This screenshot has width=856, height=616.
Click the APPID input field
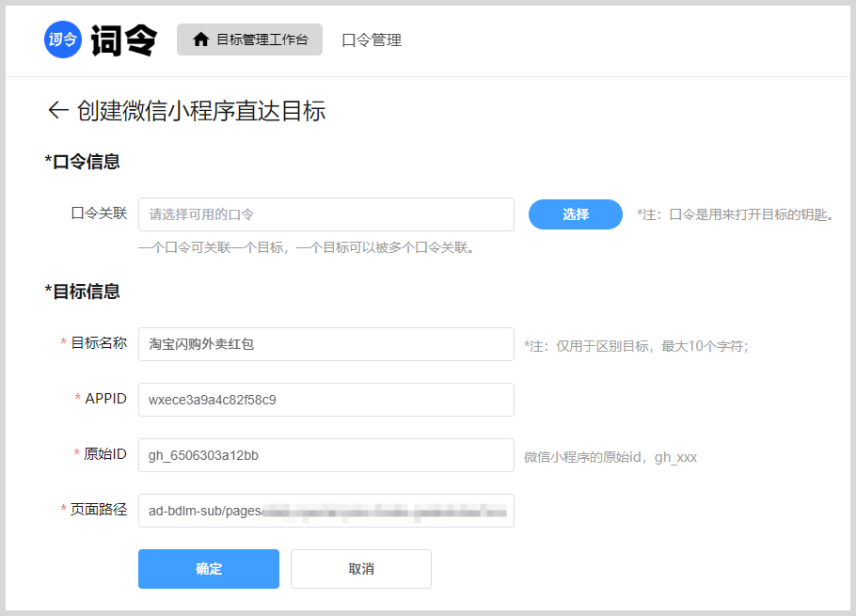click(325, 400)
